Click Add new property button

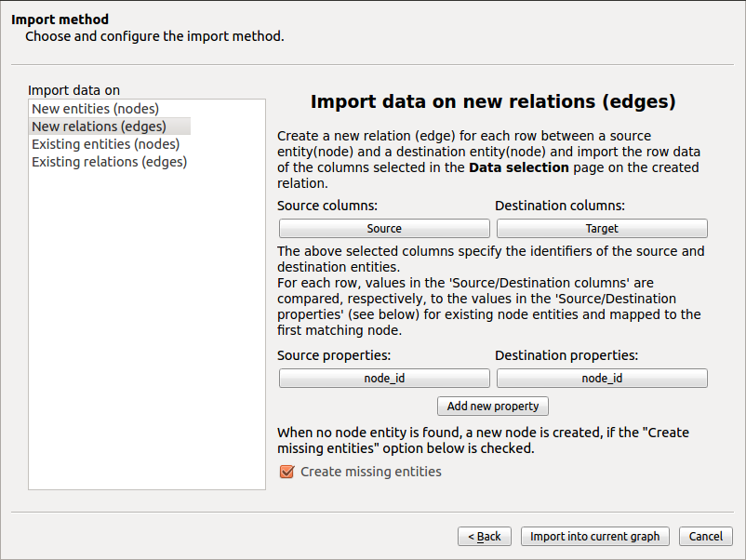pyautogui.click(x=493, y=407)
